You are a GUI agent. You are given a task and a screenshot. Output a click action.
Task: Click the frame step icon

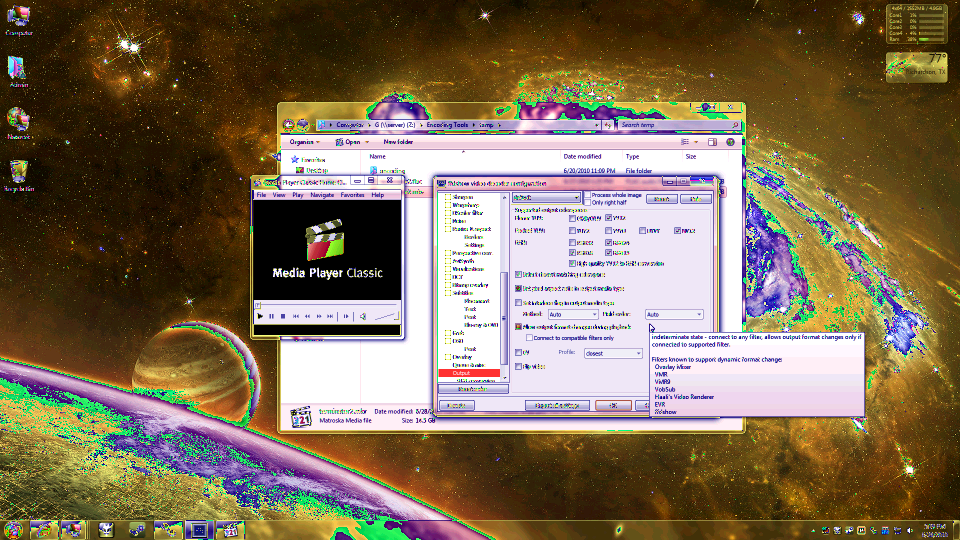[347, 316]
